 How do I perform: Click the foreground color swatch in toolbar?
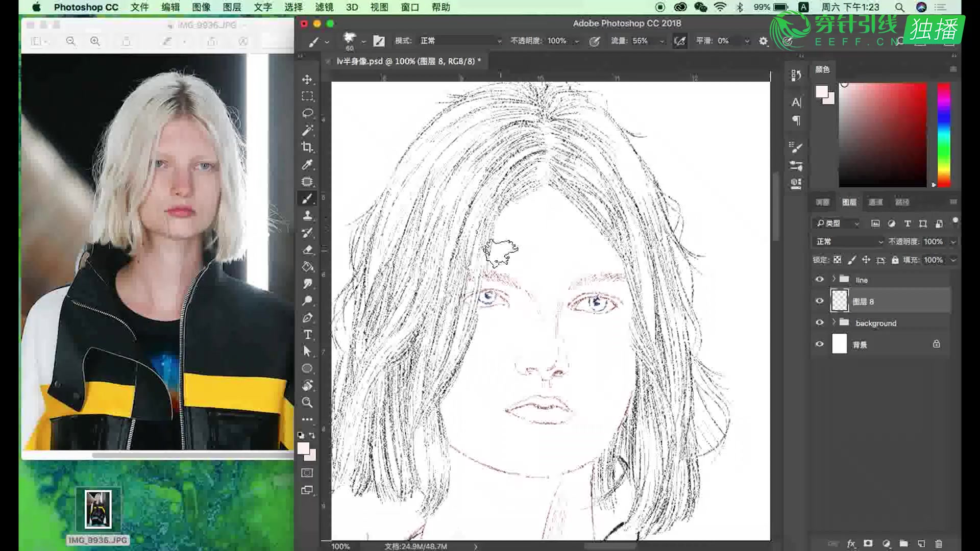coord(303,448)
